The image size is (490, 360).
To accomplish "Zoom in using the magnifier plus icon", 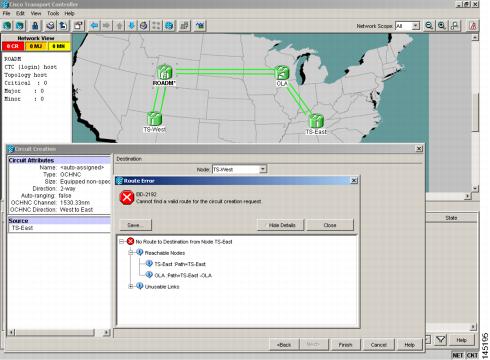I will (x=442, y=26).
